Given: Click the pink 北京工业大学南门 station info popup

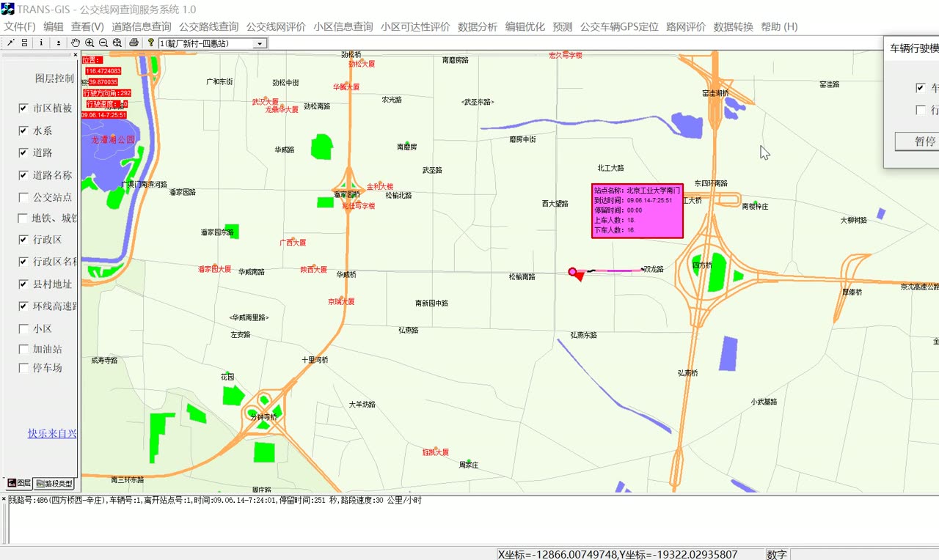Looking at the screenshot, I should (x=637, y=210).
